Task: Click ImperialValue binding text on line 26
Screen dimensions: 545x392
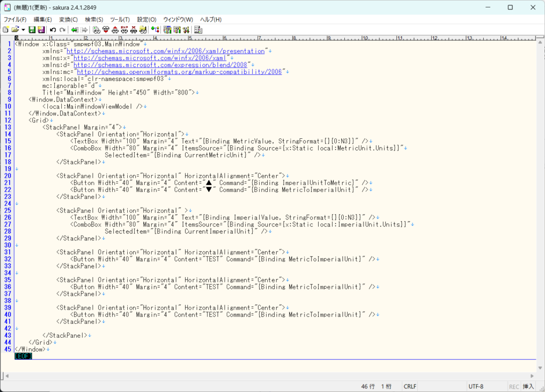Action: [x=256, y=218]
